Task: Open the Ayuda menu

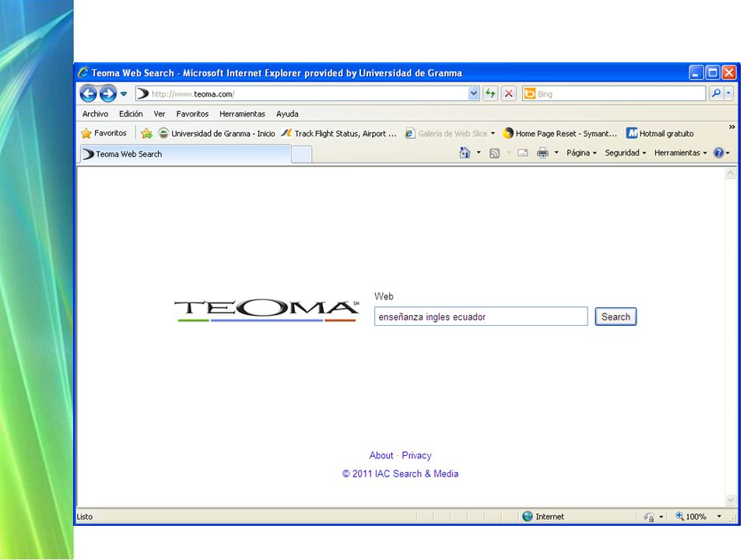Action: (x=287, y=114)
